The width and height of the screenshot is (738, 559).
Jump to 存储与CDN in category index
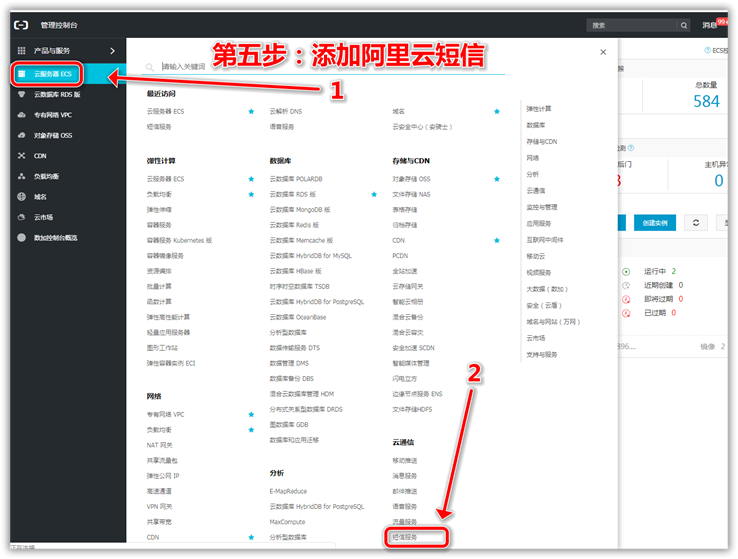[542, 142]
